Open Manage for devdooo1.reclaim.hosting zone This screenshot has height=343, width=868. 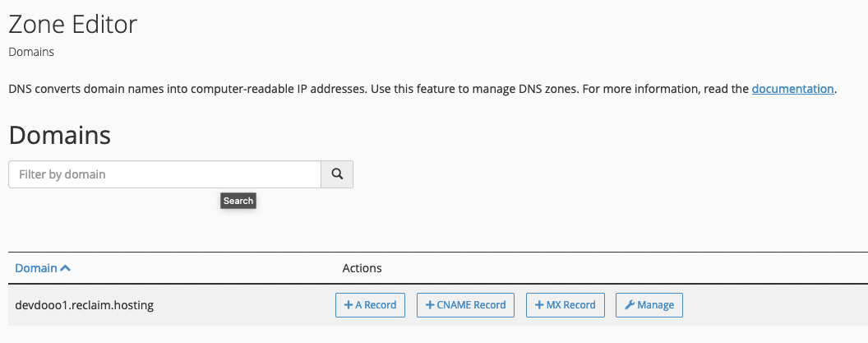(x=649, y=305)
